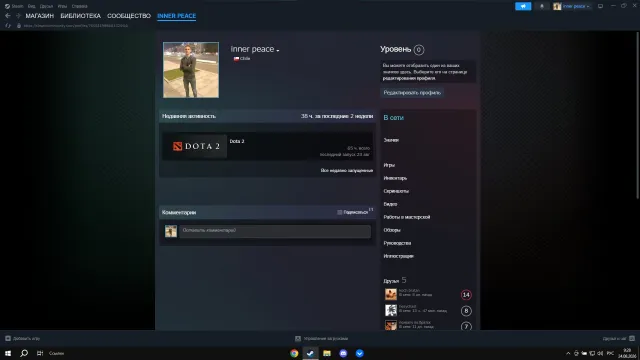Image resolution: width=640 pixels, height=360 pixels.
Task: Click the volume icon in system tray
Action: [x=600, y=353]
